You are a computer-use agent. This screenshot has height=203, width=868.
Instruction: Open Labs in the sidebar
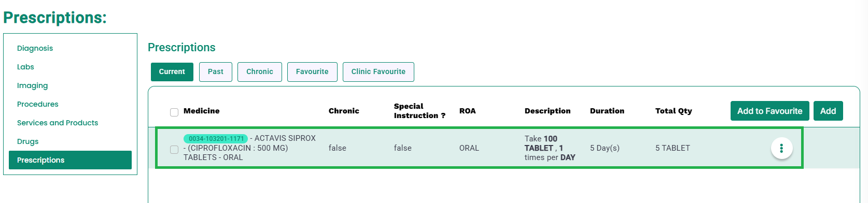25,67
